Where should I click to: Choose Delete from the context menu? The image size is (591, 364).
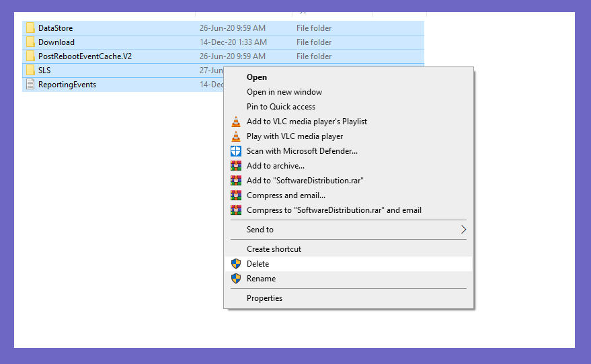coord(348,264)
